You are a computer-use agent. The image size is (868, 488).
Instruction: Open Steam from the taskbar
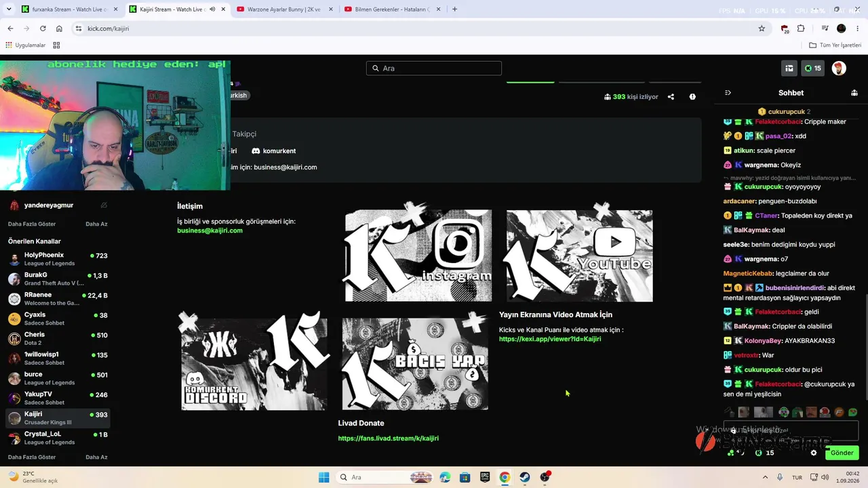525,477
